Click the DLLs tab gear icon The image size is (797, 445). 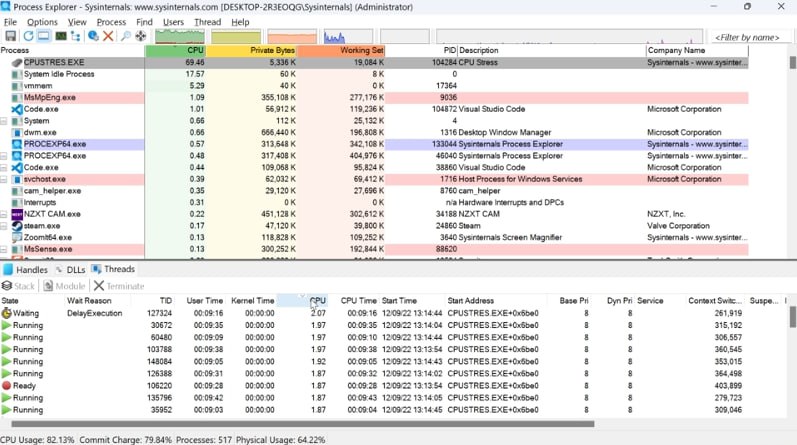point(59,270)
